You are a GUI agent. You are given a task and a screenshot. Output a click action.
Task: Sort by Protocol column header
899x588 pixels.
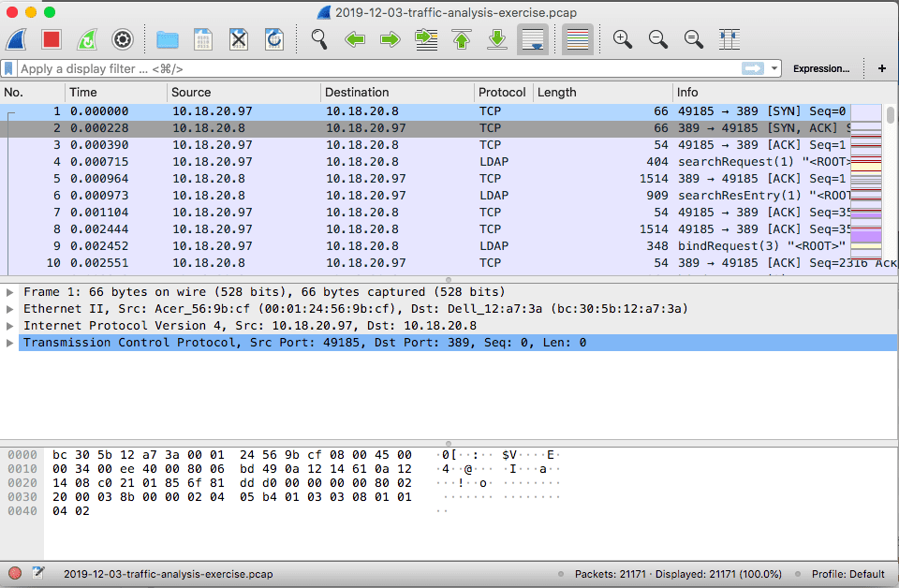click(x=504, y=93)
